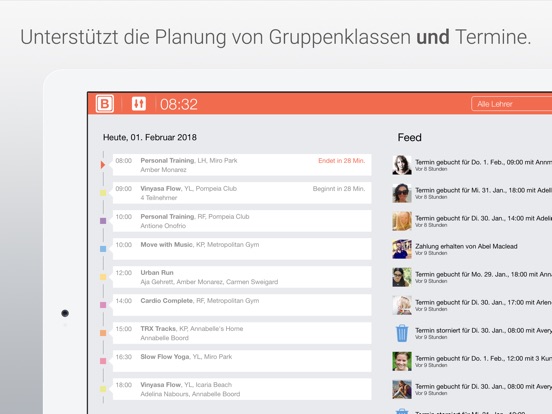Click the orange play marker at 08:00
The width and height of the screenshot is (552, 414).
tap(103, 164)
